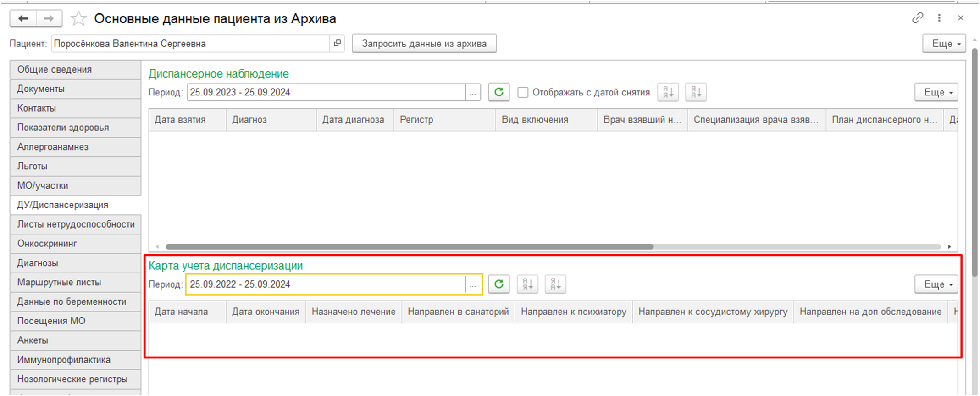This screenshot has height=396, width=980.
Task: Click the horizontal scrollbar of the upper table
Action: (x=409, y=247)
